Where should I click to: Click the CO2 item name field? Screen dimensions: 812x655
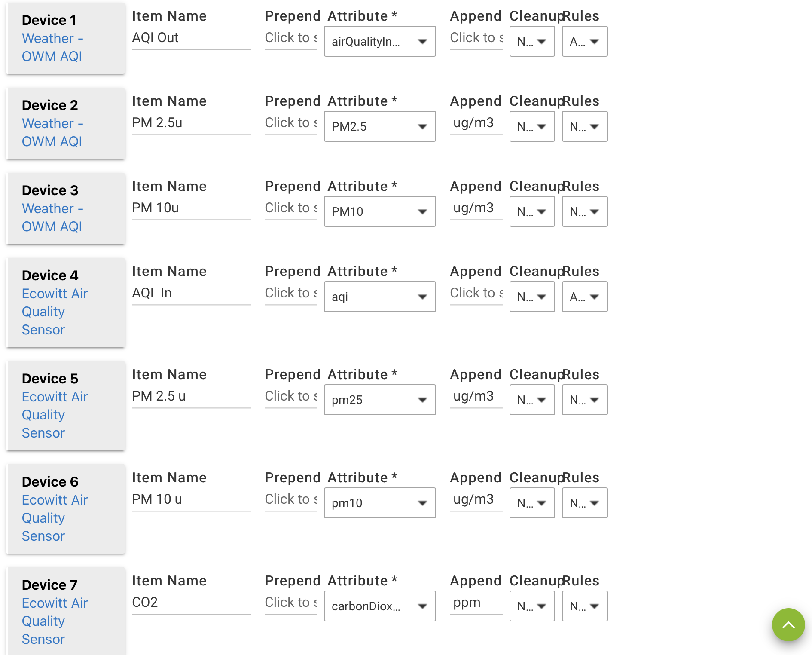pyautogui.click(x=191, y=603)
